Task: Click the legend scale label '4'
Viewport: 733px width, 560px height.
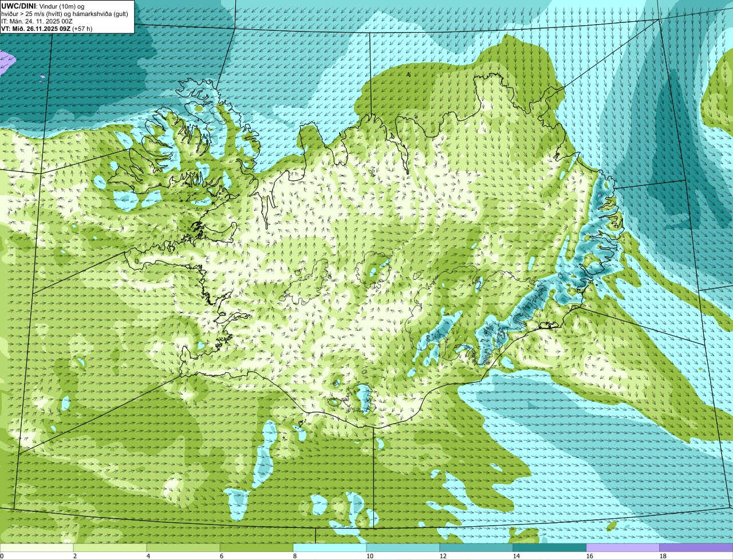Action: coord(148,556)
